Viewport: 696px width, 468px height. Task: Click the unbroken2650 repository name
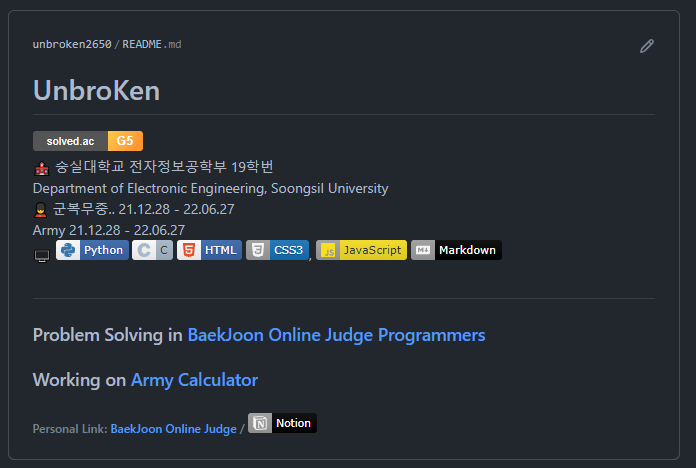click(72, 44)
